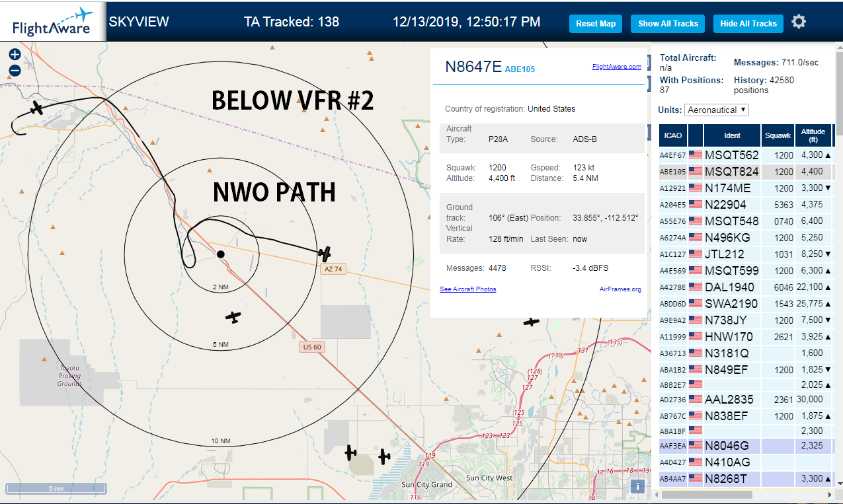
Task: Select the N838EF aircraft row
Action: click(x=746, y=416)
